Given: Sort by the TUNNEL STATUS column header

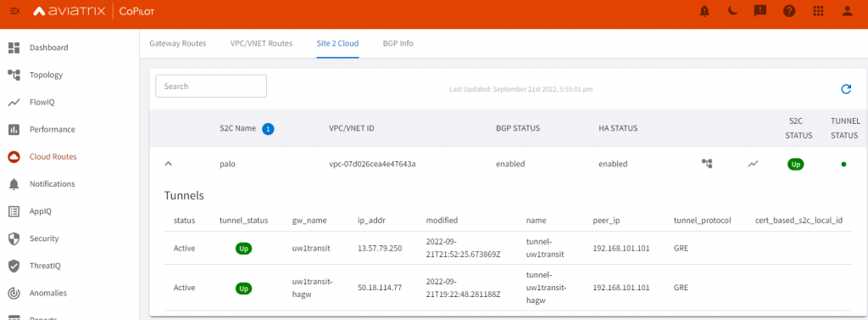Looking at the screenshot, I should 845,128.
